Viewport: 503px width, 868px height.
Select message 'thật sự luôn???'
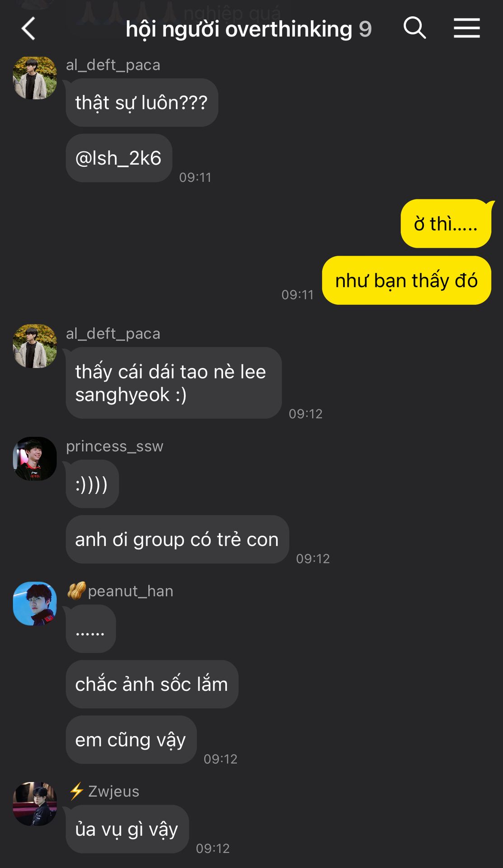pos(142,103)
